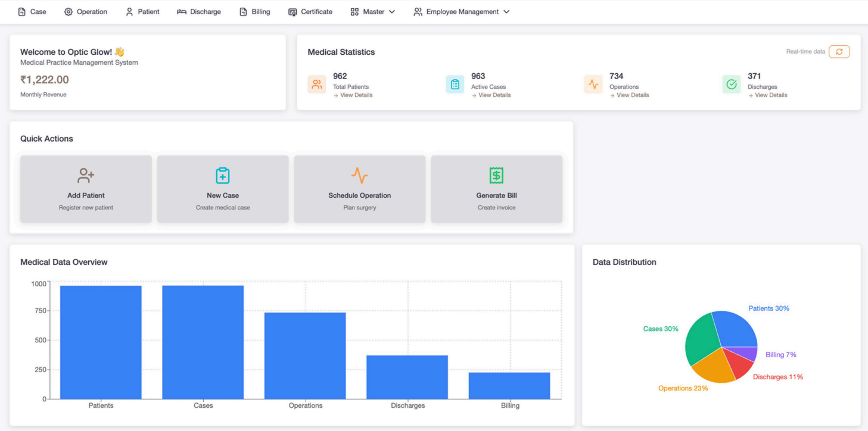Click the Operations pulse icon in statistics

593,85
